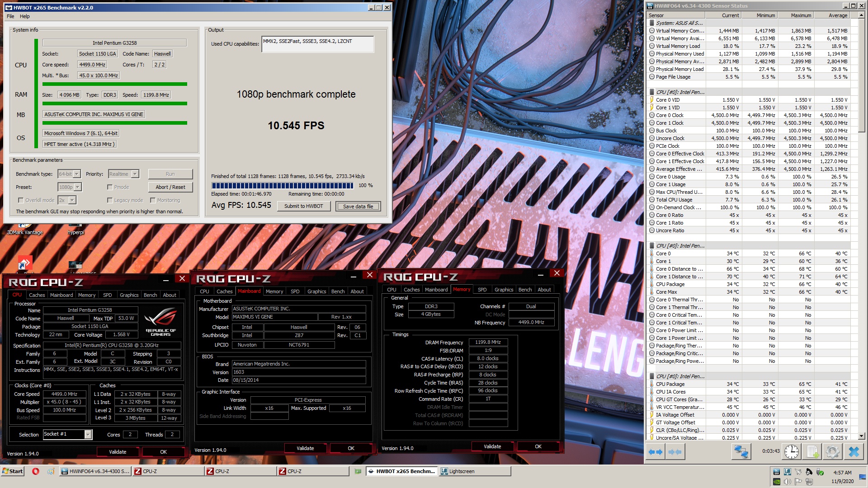Open the File menu in HWBOT x265
The height and width of the screenshot is (488, 868).
[x=10, y=16]
